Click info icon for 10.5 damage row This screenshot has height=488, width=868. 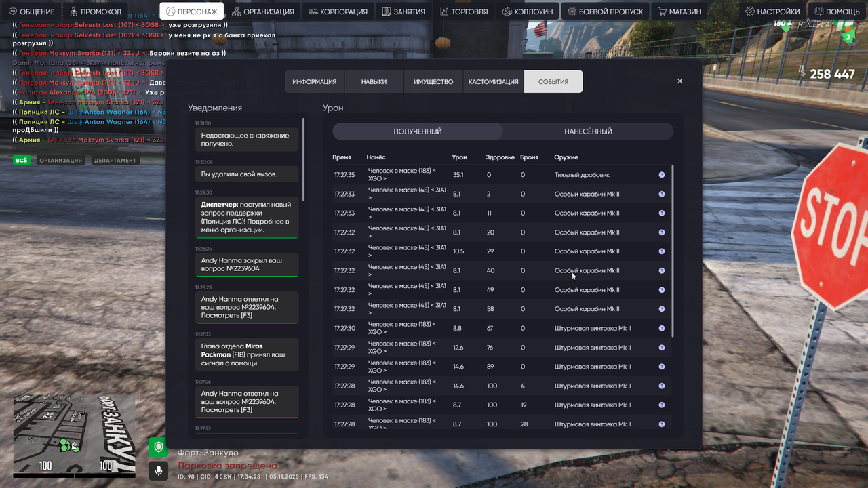pos(662,251)
